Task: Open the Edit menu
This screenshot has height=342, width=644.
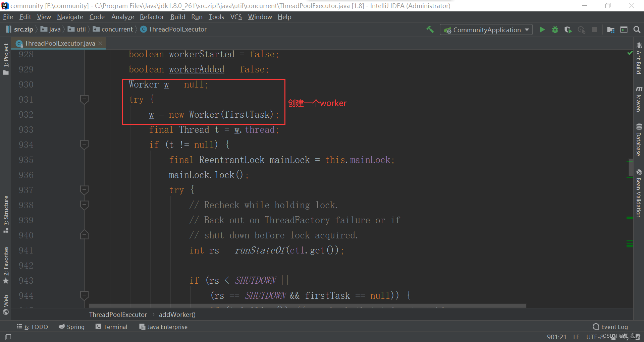Action: tap(25, 17)
